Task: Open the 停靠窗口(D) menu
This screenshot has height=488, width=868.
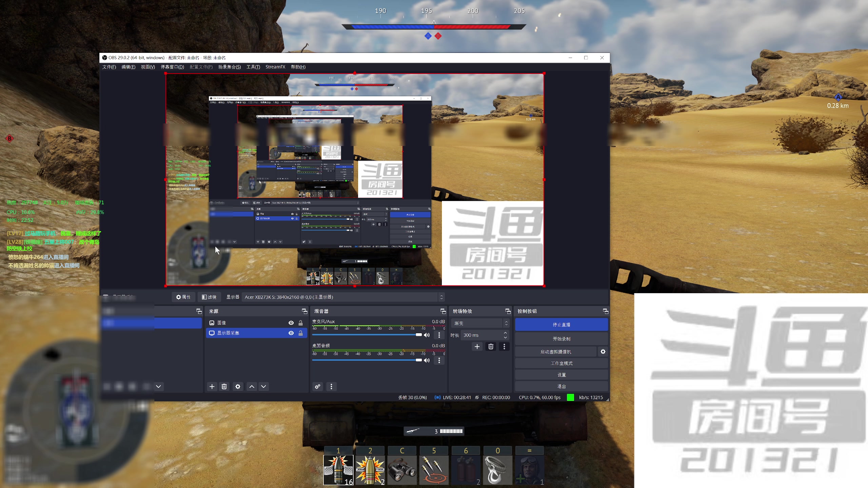Action: pos(172,67)
